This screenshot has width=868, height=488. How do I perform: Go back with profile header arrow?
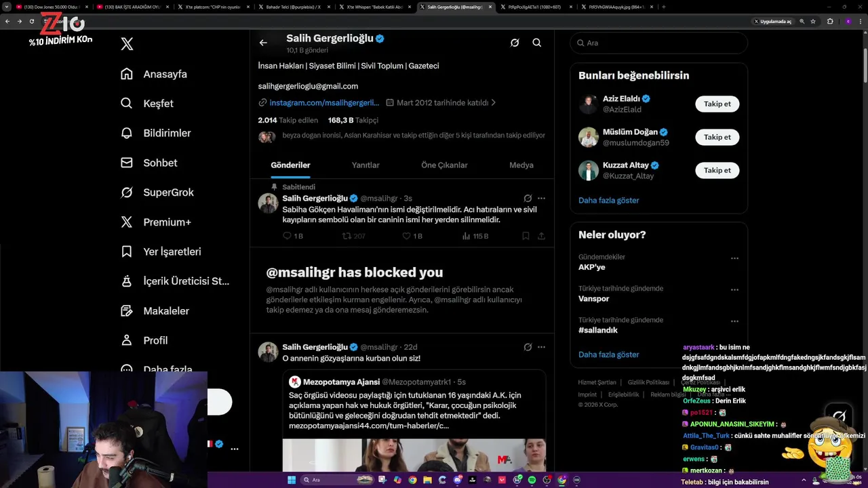click(x=263, y=43)
